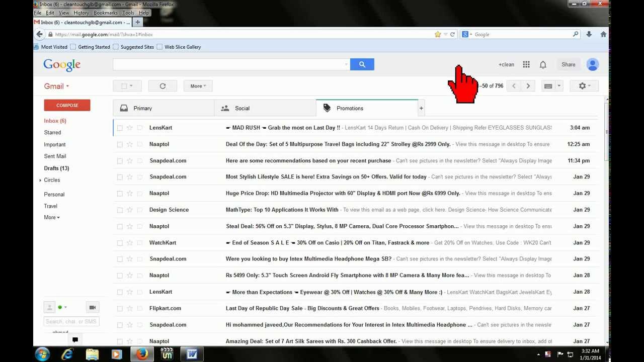Open Starred folder
Viewport: 644px width, 362px height.
pyautogui.click(x=52, y=133)
